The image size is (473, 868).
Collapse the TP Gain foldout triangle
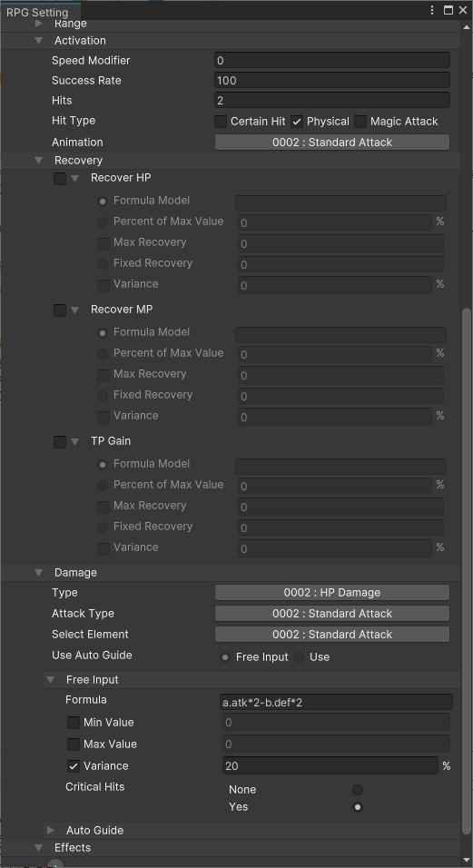point(75,442)
